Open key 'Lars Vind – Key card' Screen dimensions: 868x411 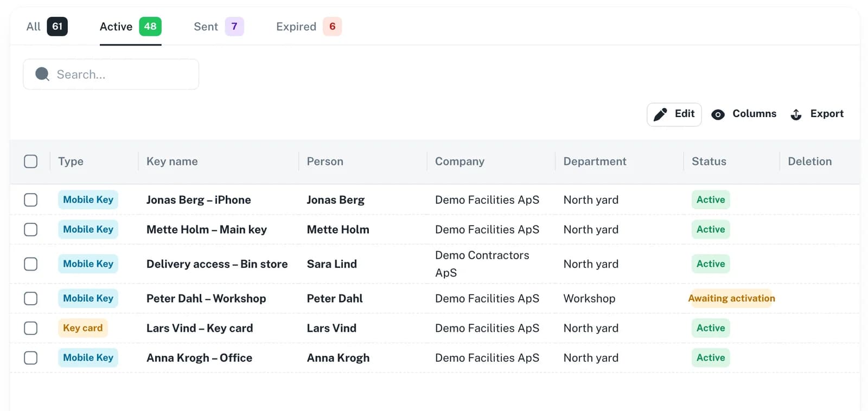click(x=200, y=329)
